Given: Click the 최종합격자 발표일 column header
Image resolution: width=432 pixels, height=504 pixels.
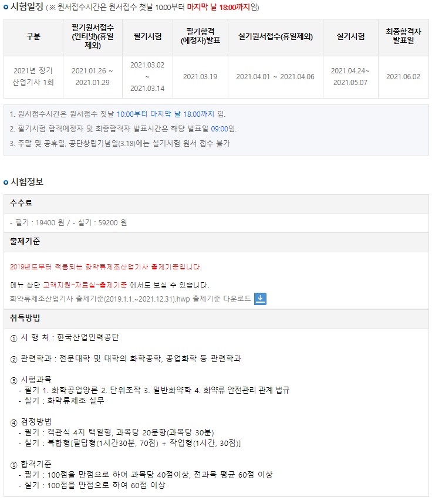Looking at the screenshot, I should (403, 36).
